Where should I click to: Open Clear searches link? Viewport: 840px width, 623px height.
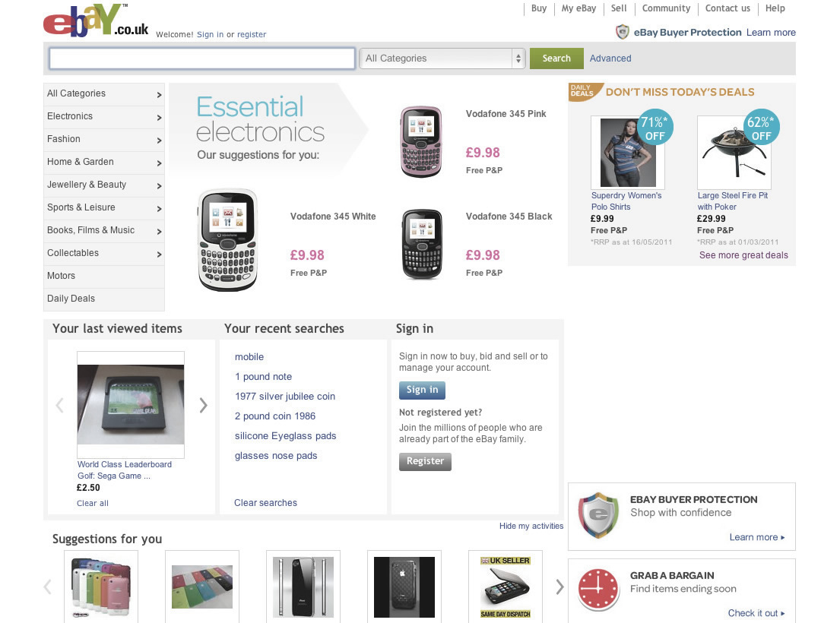266,502
